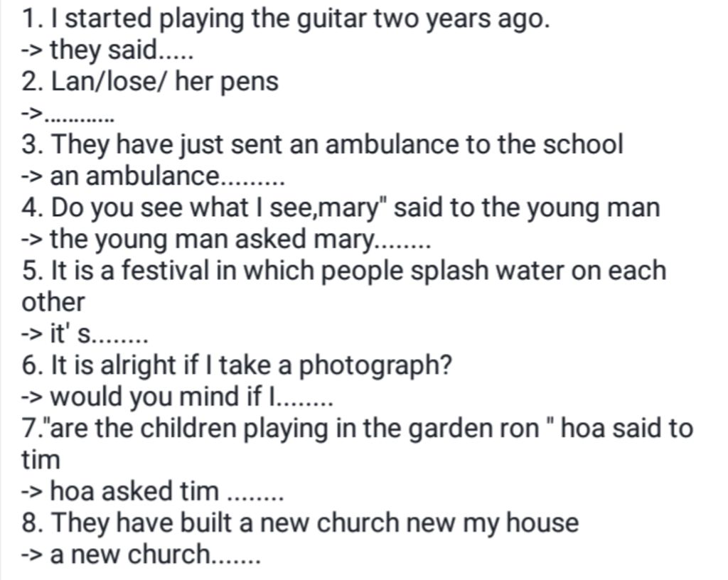The image size is (728, 580).
Task: Select the 'would you mind if I' line
Action: pos(177,397)
